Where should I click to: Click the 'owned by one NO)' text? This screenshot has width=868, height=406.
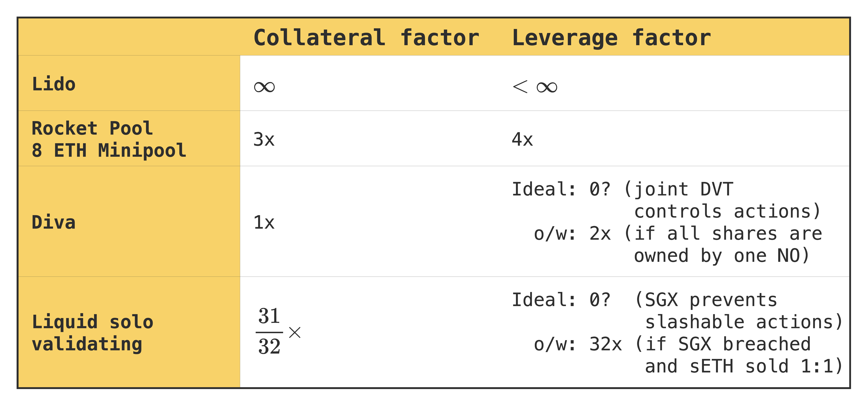722,256
